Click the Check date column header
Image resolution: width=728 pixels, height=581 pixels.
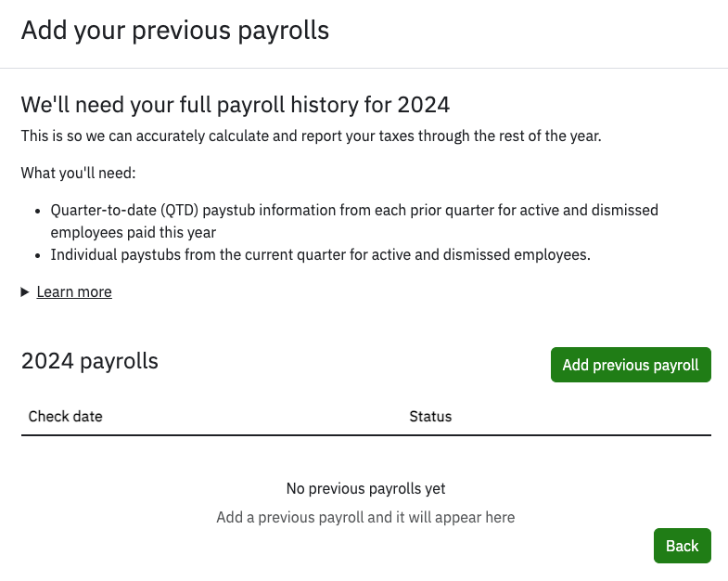click(66, 416)
